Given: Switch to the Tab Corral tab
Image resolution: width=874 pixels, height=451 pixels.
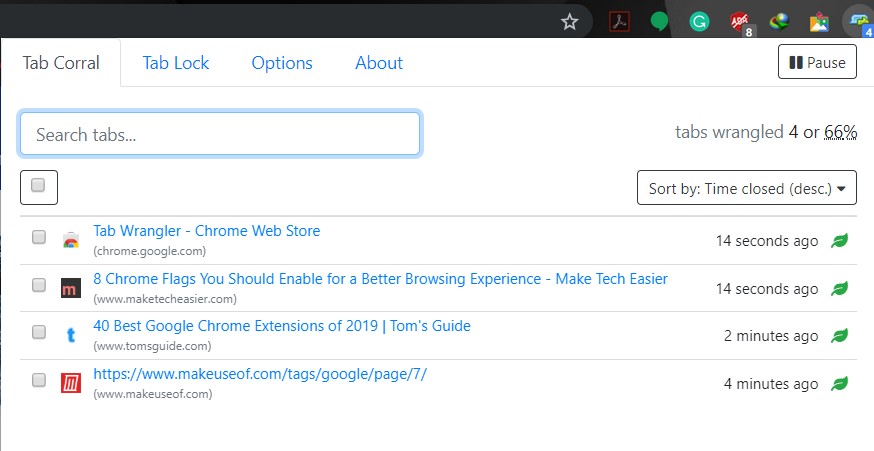Looking at the screenshot, I should [x=61, y=62].
